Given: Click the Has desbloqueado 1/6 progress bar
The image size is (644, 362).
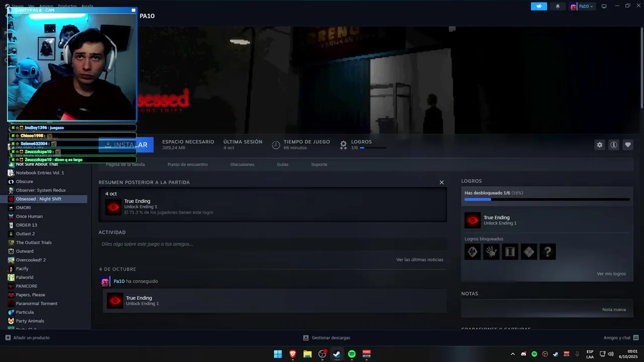Looking at the screenshot, I should (x=547, y=200).
